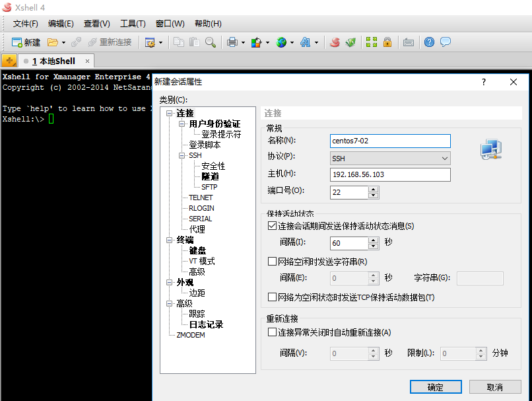Select 隧道 in the category tree
The image size is (532, 401).
coord(210,176)
